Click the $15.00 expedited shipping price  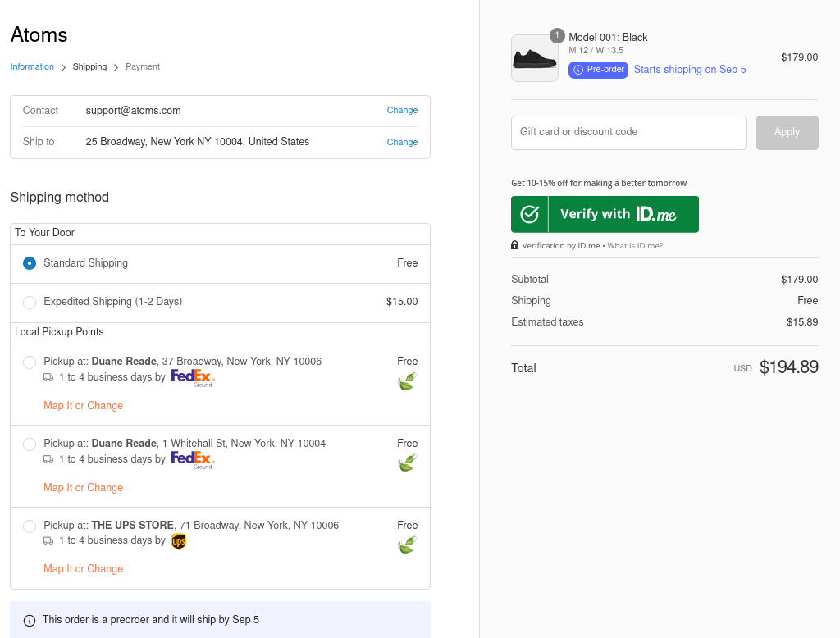(x=402, y=302)
